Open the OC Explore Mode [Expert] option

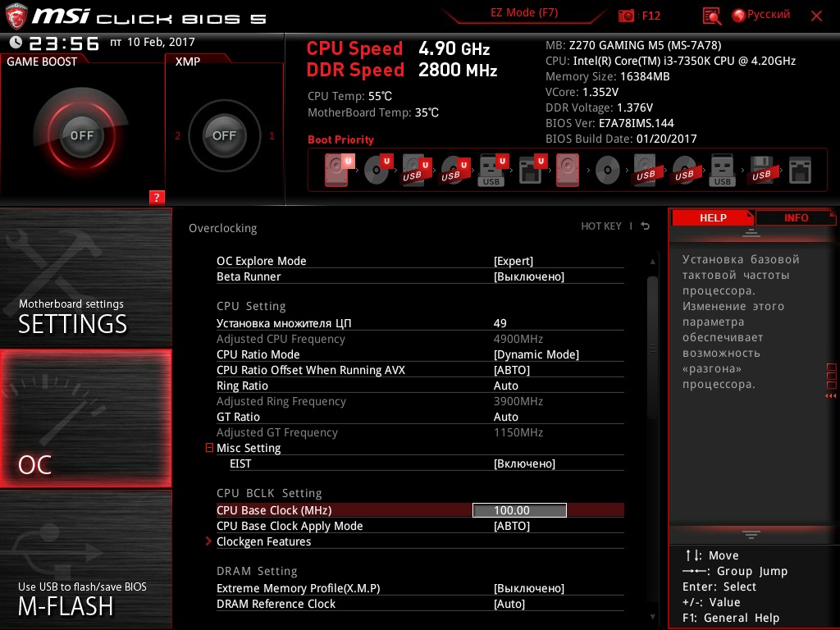point(514,261)
